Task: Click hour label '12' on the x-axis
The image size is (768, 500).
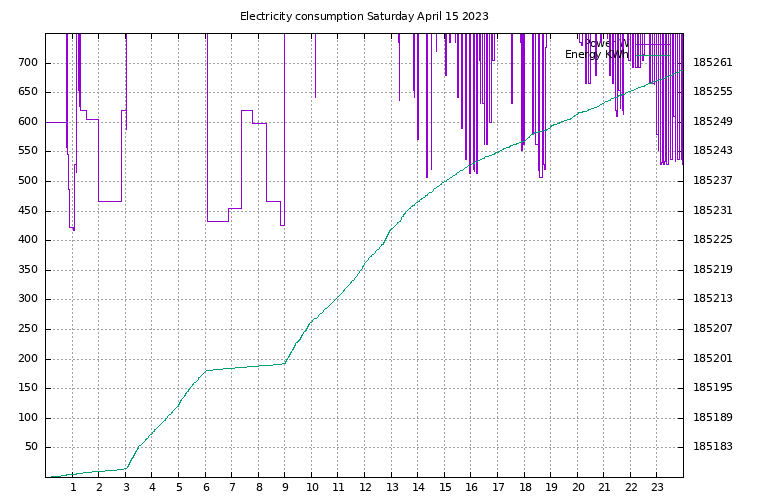Action: [x=365, y=487]
